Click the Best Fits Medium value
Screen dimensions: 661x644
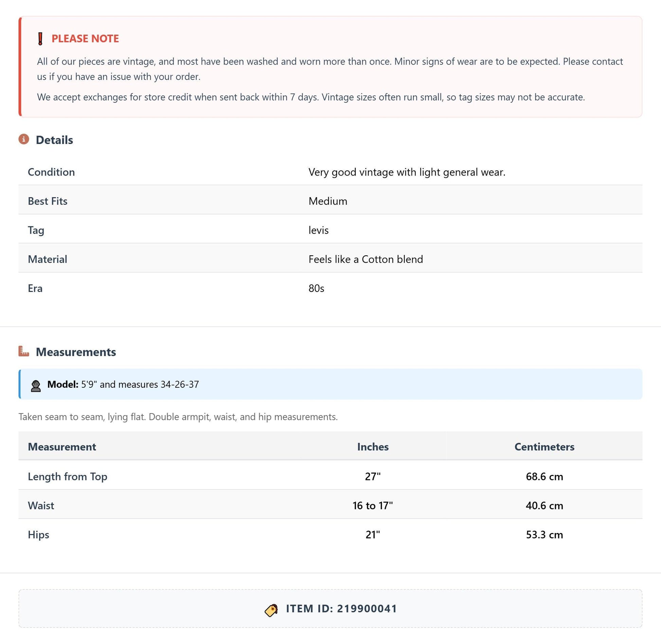(328, 201)
